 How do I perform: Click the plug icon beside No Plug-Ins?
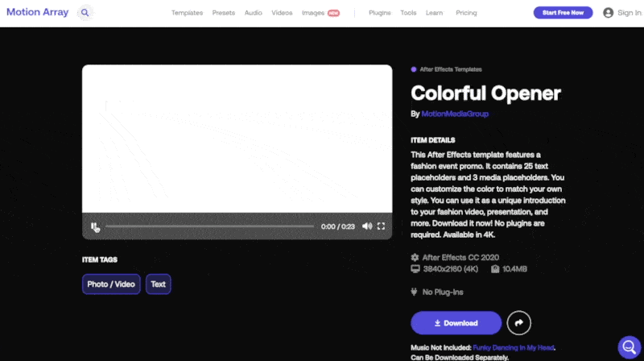(414, 292)
